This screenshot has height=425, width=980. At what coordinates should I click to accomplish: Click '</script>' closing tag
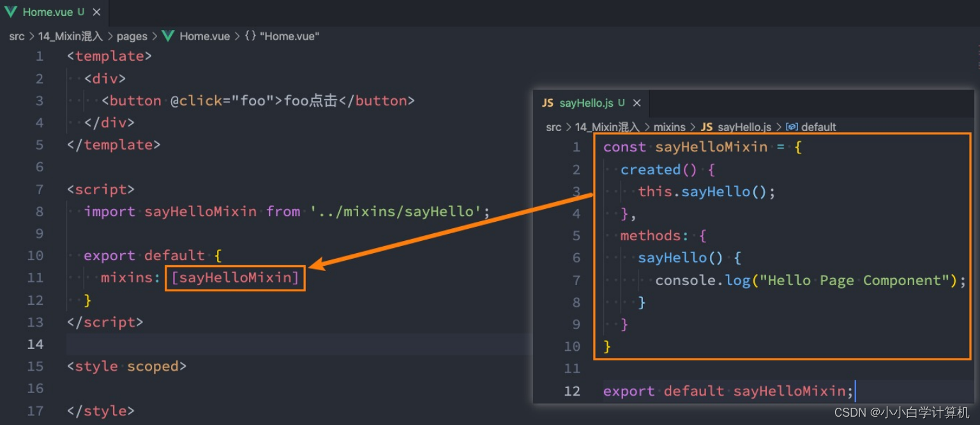[105, 322]
